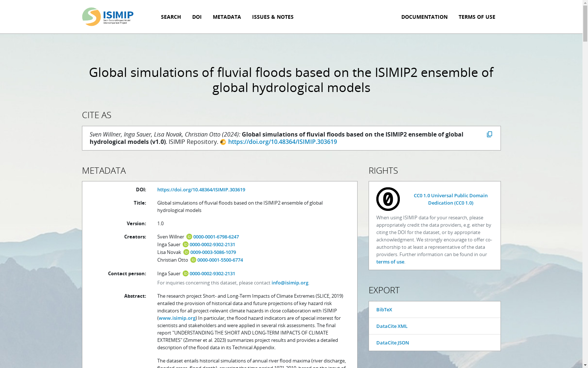Image resolution: width=588 pixels, height=368 pixels.
Task: Open Sven Willner's ORCID 0000-0001-6798-6247
Action: 216,237
